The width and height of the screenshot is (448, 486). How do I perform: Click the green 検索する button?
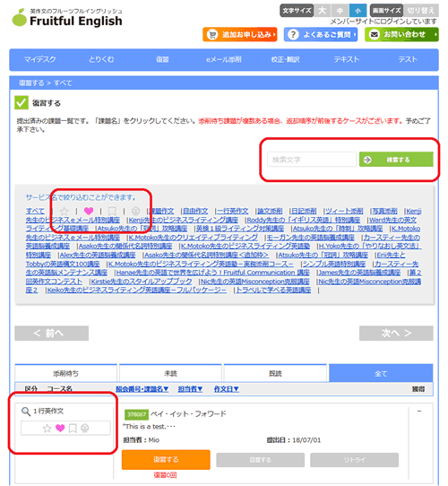[x=396, y=160]
